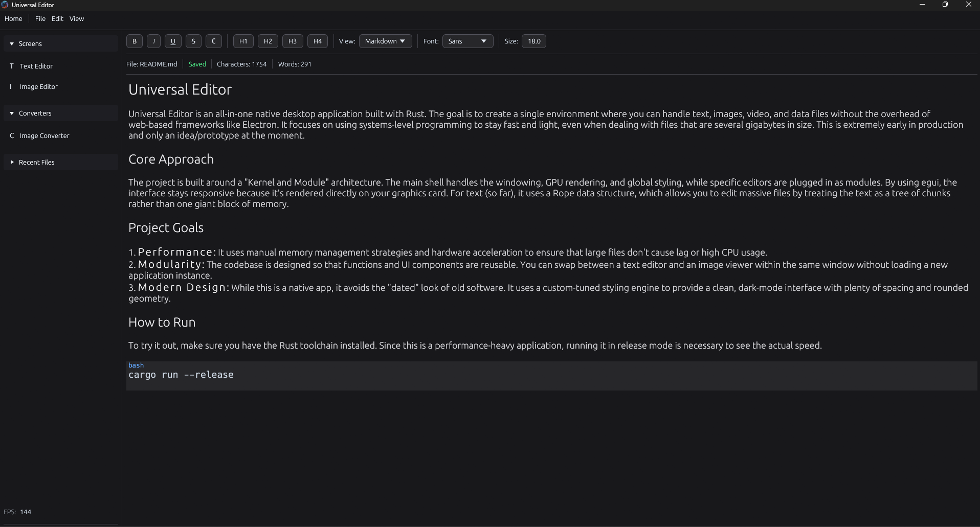This screenshot has width=980, height=527.
Task: Click the H1 heading icon
Action: coord(242,41)
